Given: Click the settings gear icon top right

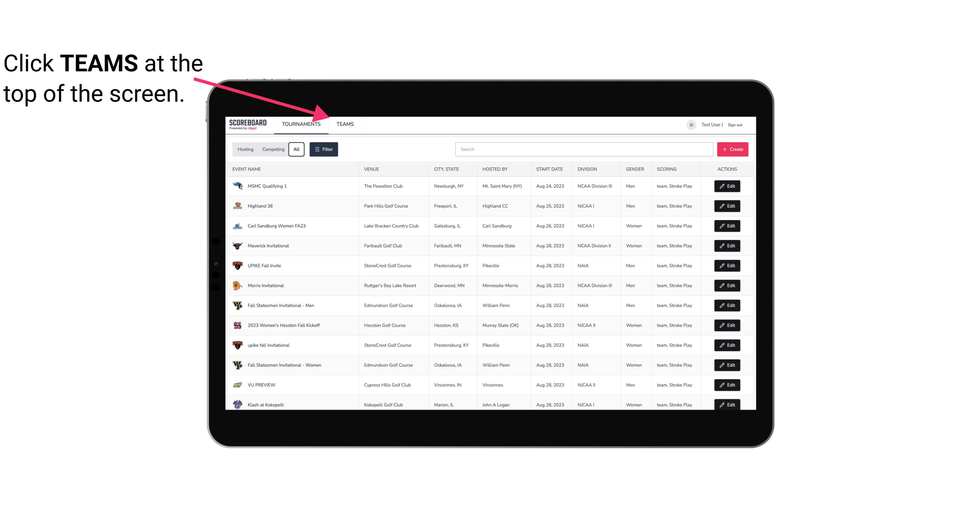Looking at the screenshot, I should [x=691, y=124].
